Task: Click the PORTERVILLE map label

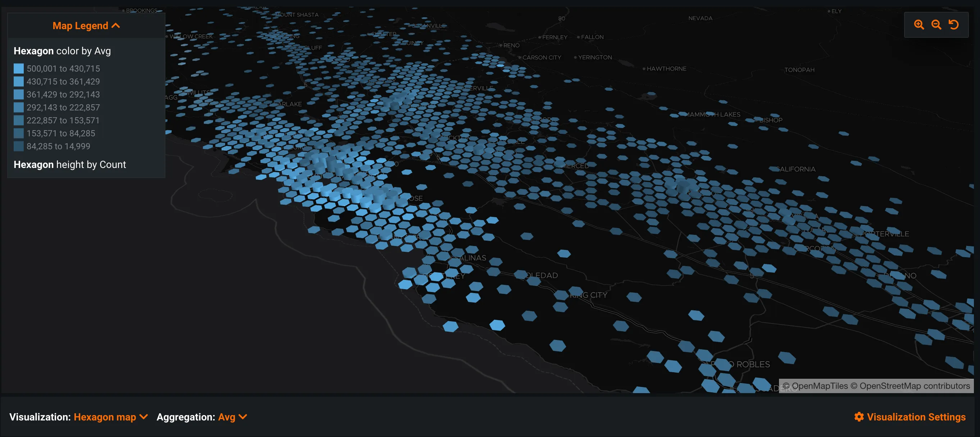Action: [885, 233]
